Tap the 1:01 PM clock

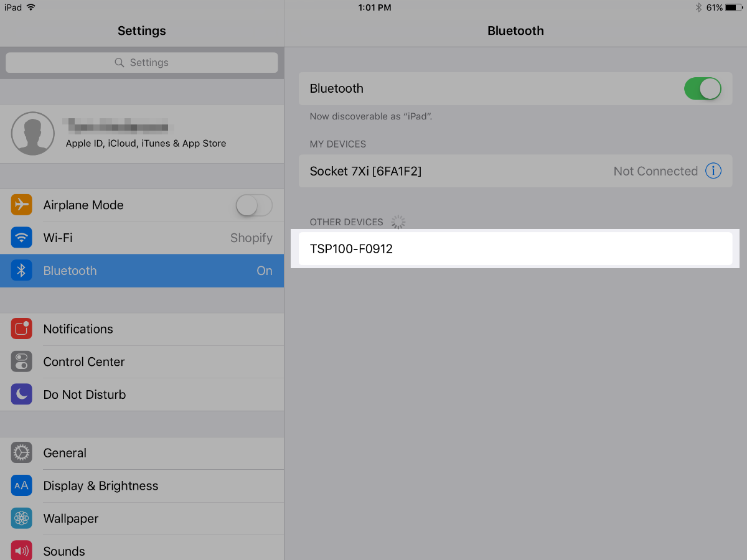coord(375,7)
